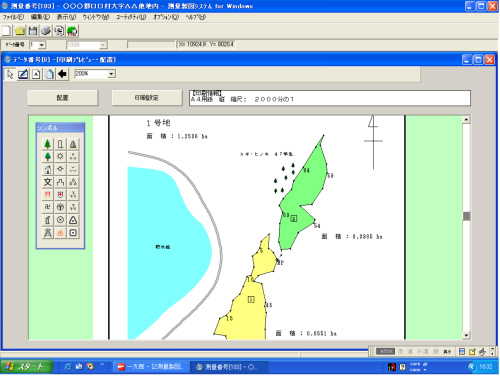
Task: Click the 印刷設定 button
Action: 147,98
